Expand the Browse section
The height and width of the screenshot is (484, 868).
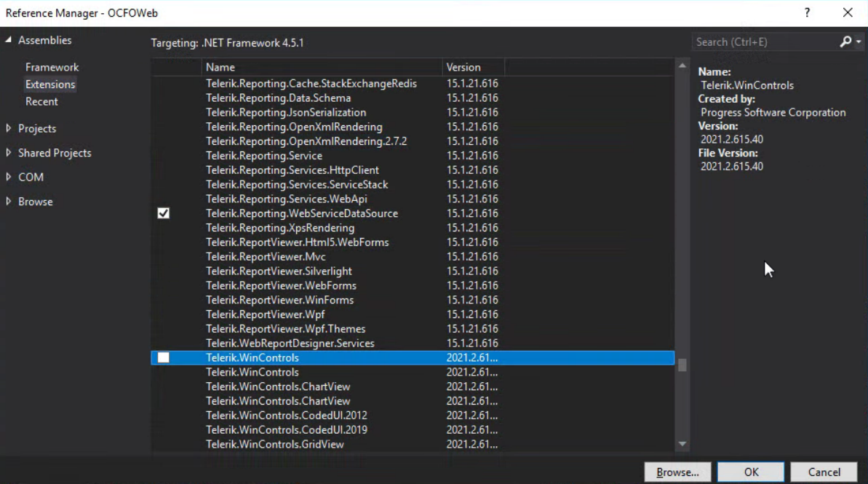click(x=8, y=202)
